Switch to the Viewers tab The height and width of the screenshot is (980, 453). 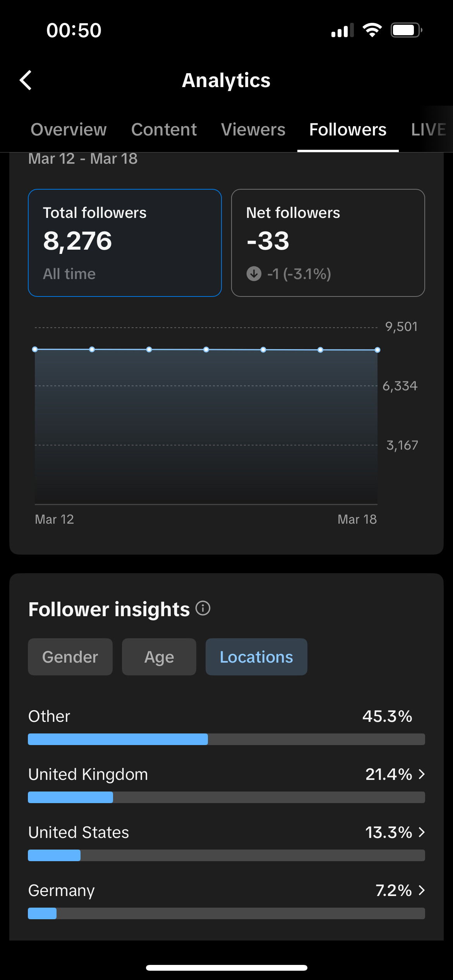click(x=253, y=129)
